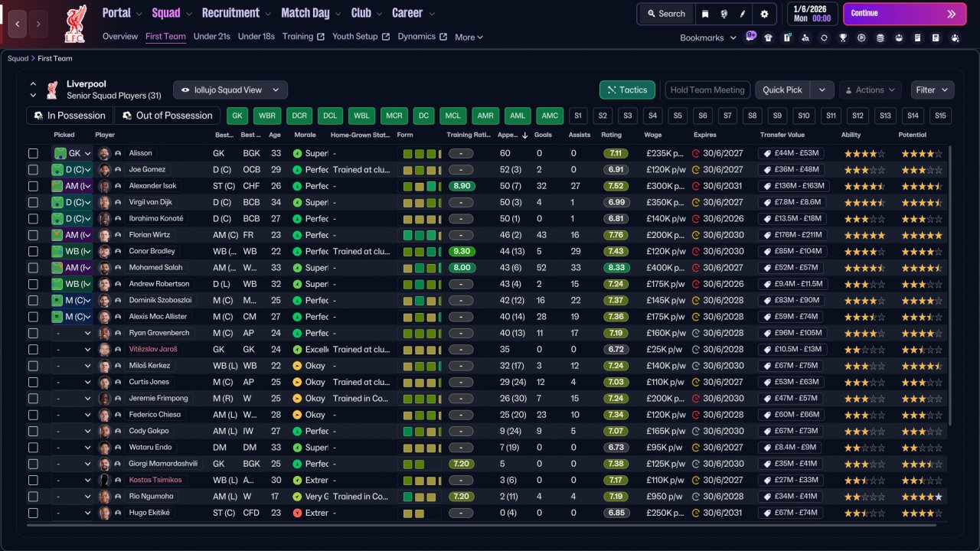Viewport: 980px width, 551px height.
Task: Open the lollujo Squad View dropdown
Action: 230,90
